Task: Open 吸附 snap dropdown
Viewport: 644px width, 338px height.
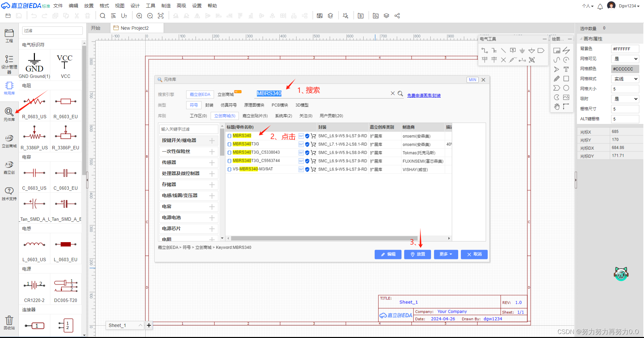Action: 625,99
